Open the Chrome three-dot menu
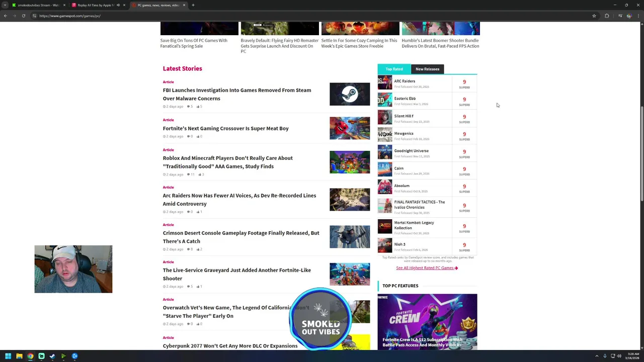Viewport: 644px width, 362px height. (x=639, y=16)
